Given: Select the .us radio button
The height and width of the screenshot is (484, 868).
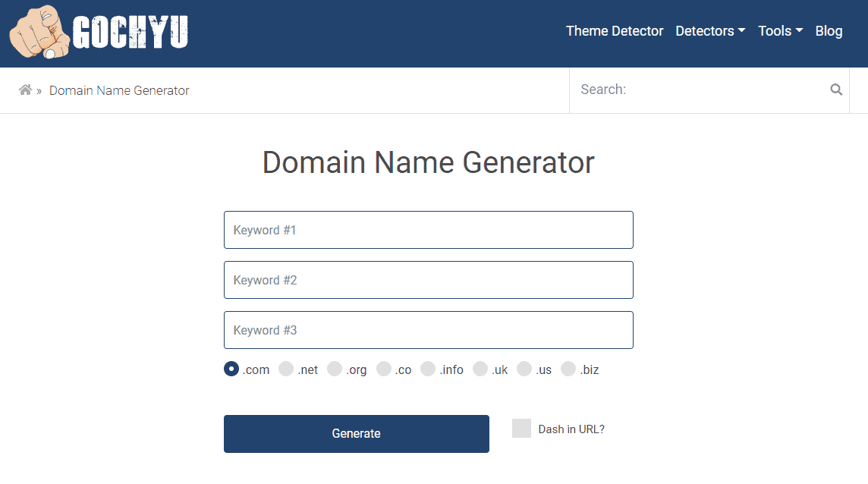Looking at the screenshot, I should (524, 369).
